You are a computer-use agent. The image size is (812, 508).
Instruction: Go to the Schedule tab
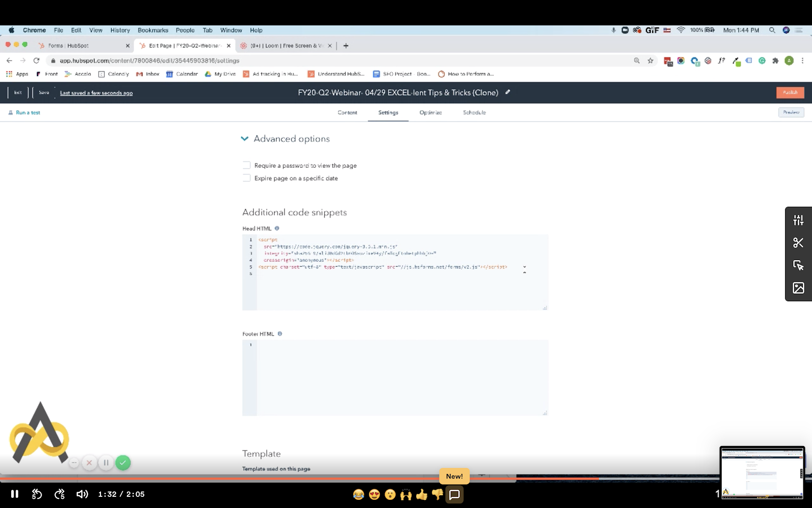pyautogui.click(x=475, y=112)
